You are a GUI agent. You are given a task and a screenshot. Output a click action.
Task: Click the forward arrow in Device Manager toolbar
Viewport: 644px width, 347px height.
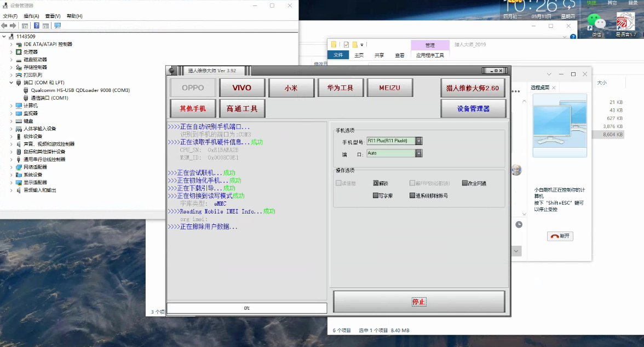point(13,26)
